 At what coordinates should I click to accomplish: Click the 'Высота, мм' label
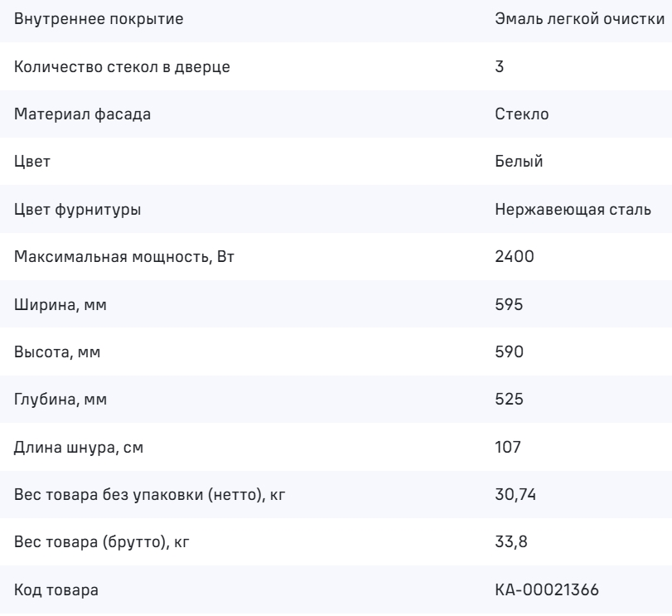pos(60,354)
